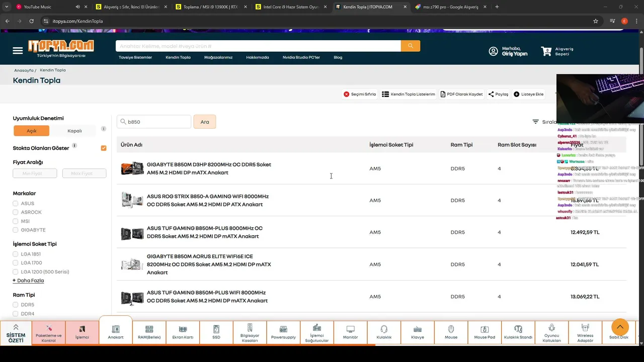Open the hamburger menu next to Itopya logo
Image resolution: width=644 pixels, height=362 pixels.
18,51
